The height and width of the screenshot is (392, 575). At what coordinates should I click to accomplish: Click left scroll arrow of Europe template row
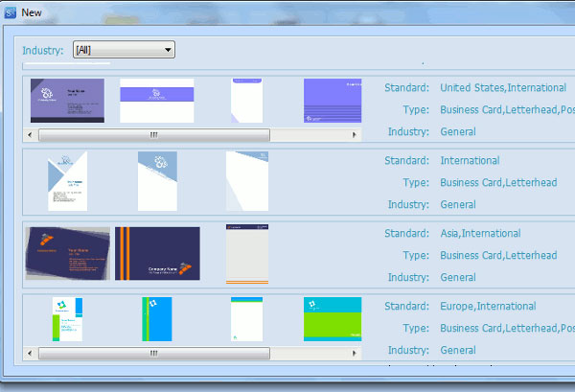point(30,354)
